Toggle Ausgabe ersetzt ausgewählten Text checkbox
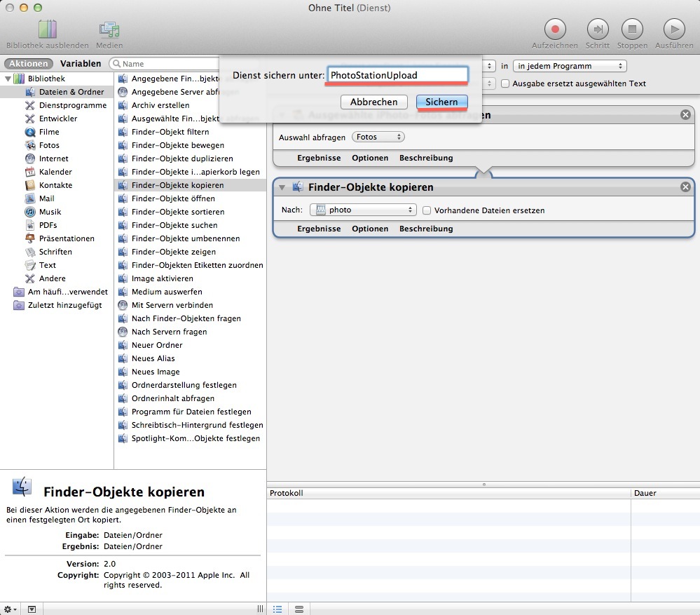700x615 pixels. point(505,83)
